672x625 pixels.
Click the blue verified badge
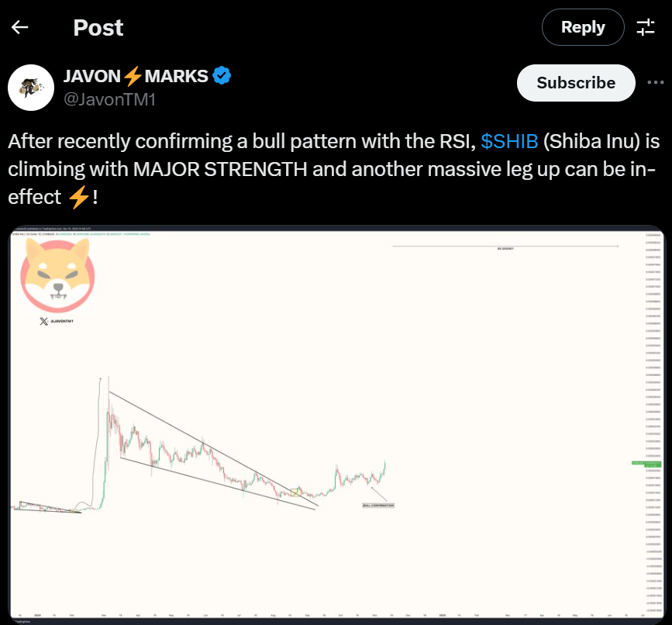pos(222,76)
